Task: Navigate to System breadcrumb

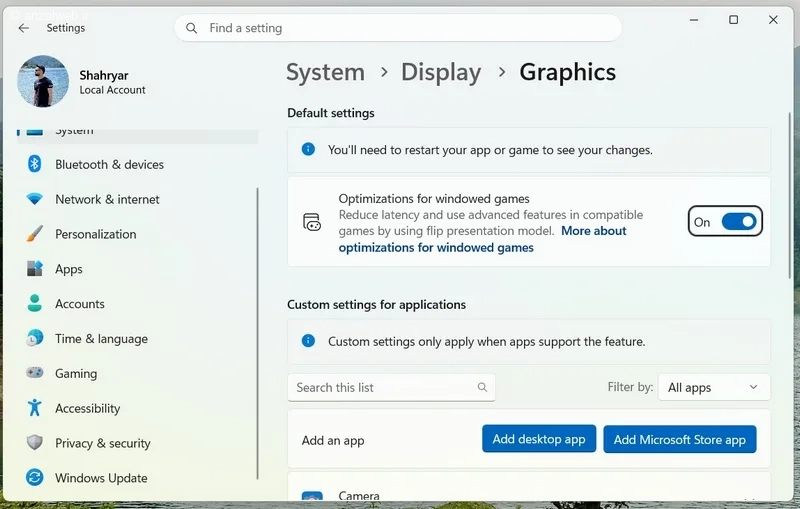Action: [x=326, y=72]
